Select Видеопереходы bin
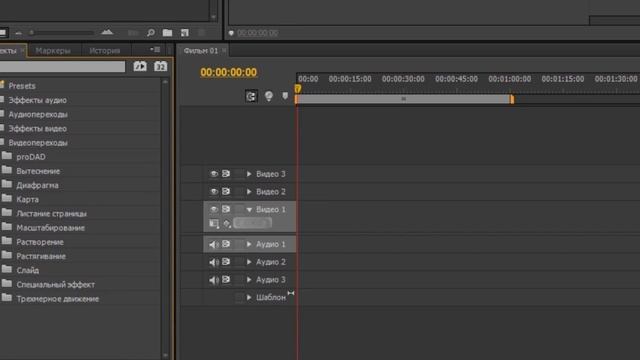 pos(38,142)
